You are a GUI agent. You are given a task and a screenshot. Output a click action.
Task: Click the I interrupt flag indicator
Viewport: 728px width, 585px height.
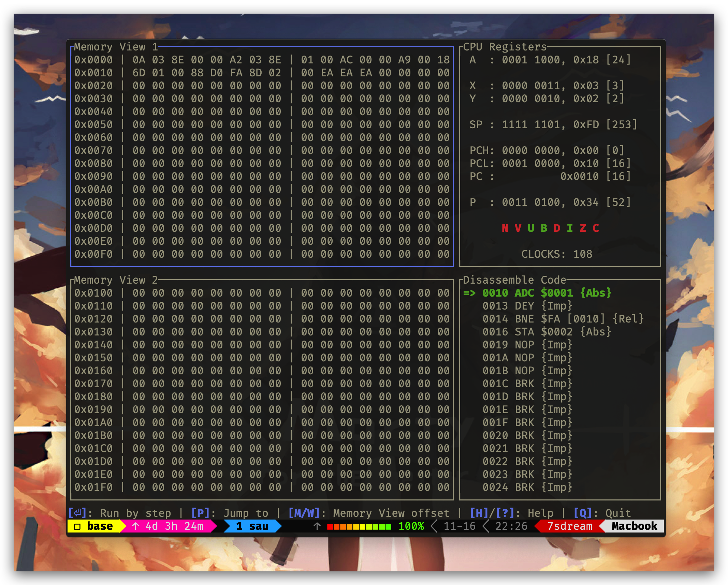click(x=570, y=228)
